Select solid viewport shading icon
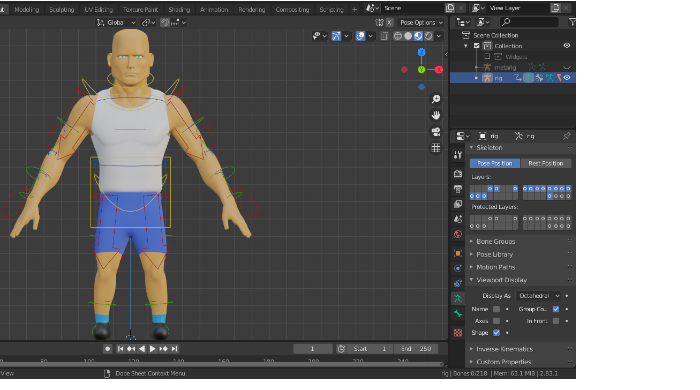Screen dimensions: 700x390 tap(408, 36)
